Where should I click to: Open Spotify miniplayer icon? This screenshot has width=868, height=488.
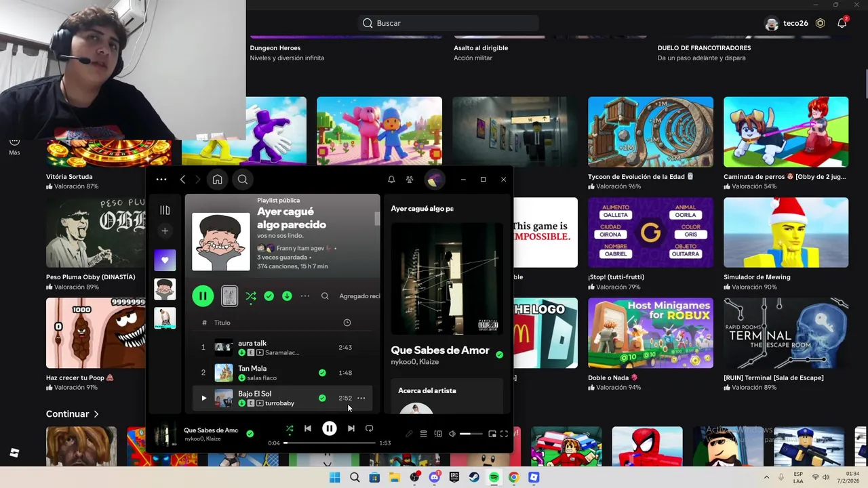click(492, 434)
